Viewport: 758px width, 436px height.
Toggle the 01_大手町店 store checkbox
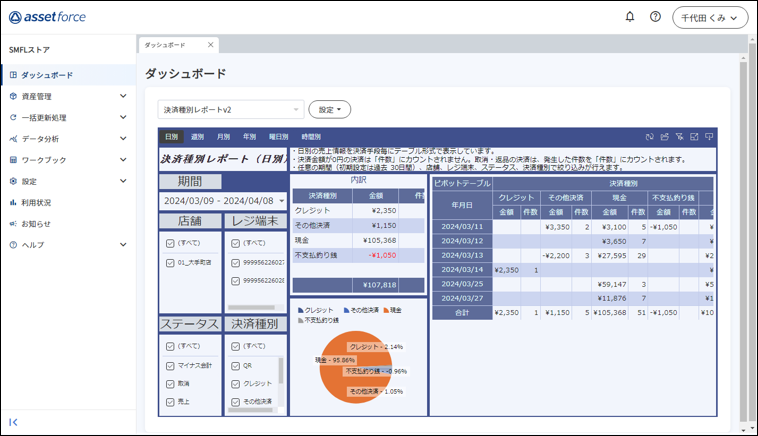pyautogui.click(x=170, y=263)
